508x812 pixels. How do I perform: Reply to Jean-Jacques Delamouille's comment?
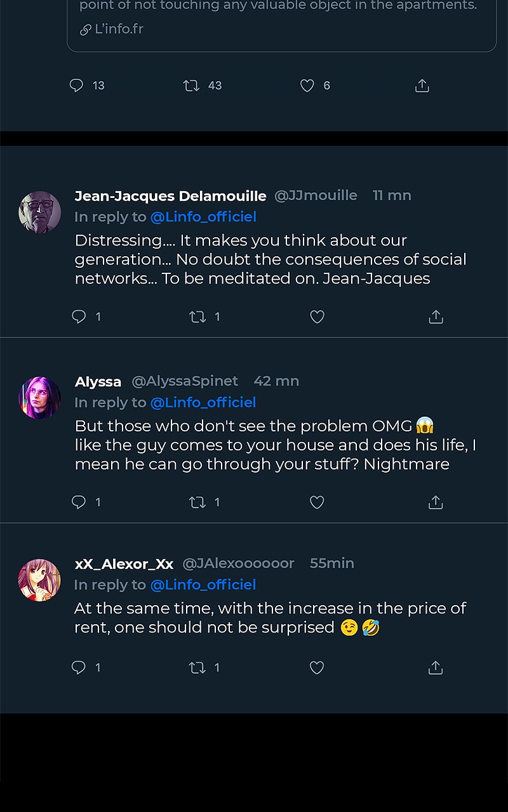pyautogui.click(x=79, y=317)
